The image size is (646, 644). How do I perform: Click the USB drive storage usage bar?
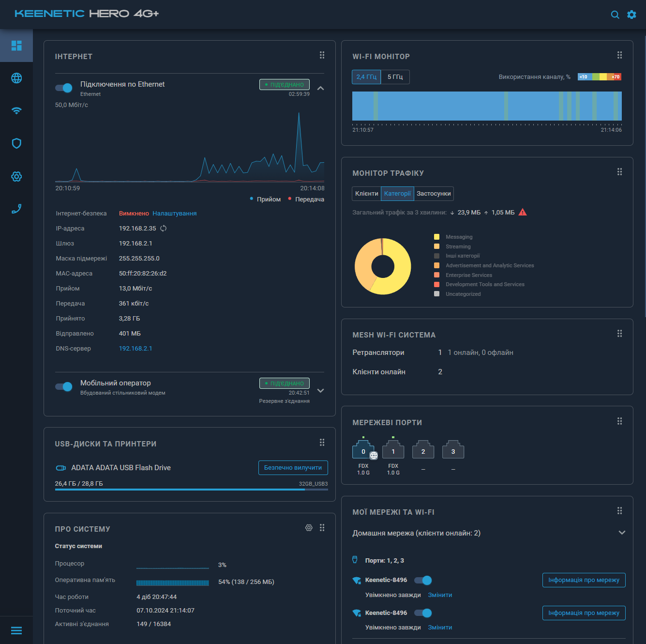point(191,489)
